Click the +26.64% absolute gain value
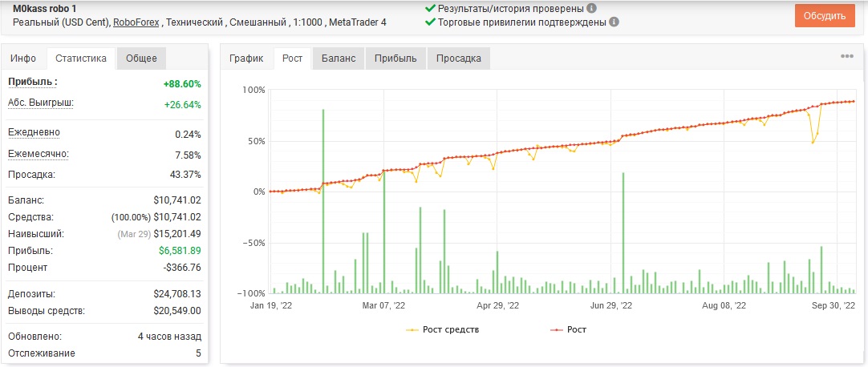Image resolution: width=868 pixels, height=367 pixels. pyautogui.click(x=182, y=105)
